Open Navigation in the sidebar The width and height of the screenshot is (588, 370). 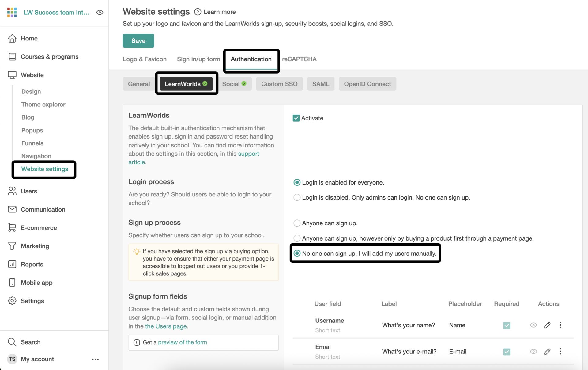[x=36, y=156]
